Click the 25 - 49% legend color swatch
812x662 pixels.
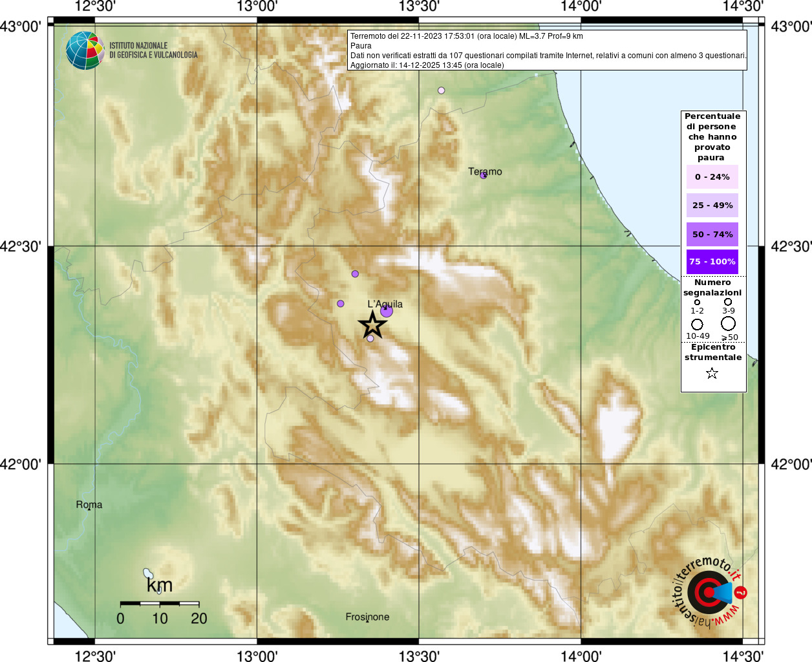[712, 205]
